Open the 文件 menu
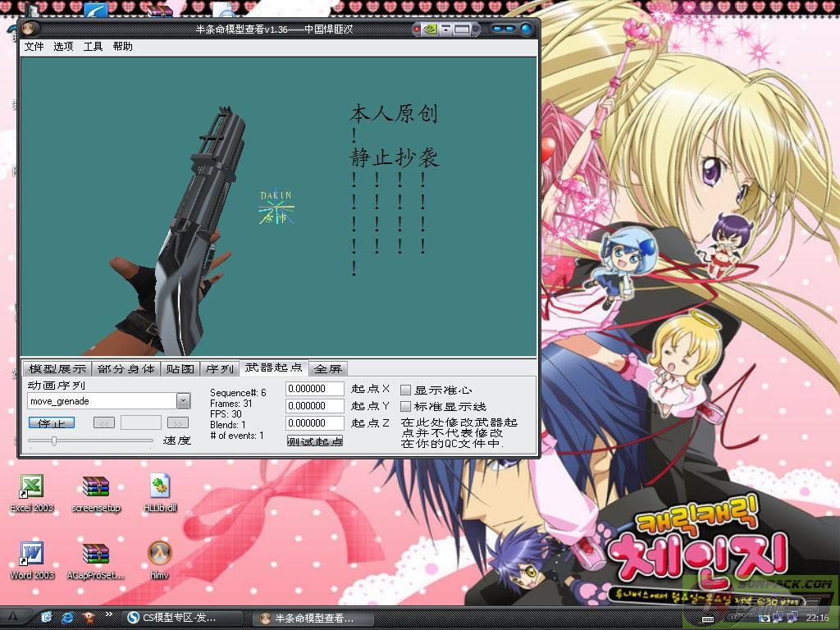 click(34, 47)
